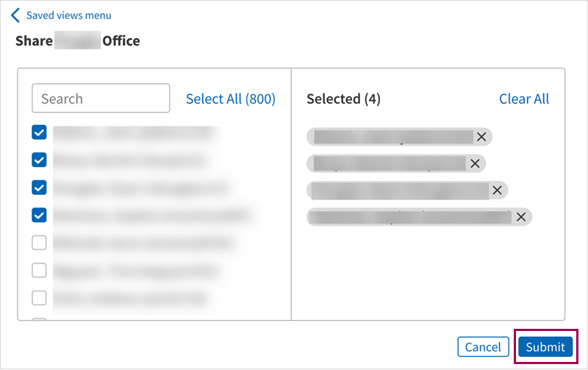Remove first selected entry via X icon
Viewport: 588px width, 370px height.
[481, 136]
